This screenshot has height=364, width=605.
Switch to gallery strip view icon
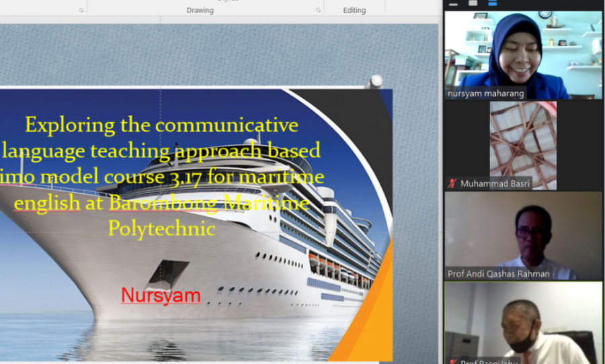point(493,3)
